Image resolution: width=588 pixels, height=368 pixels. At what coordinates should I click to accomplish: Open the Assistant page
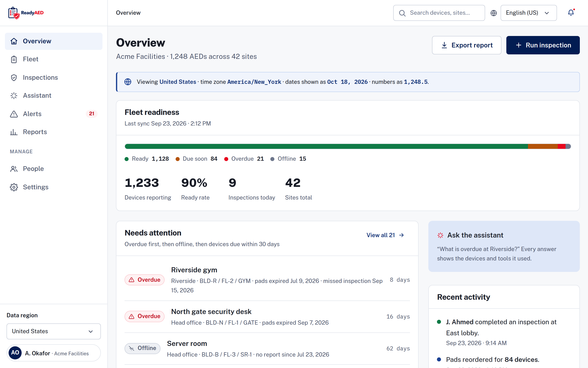click(x=54, y=96)
